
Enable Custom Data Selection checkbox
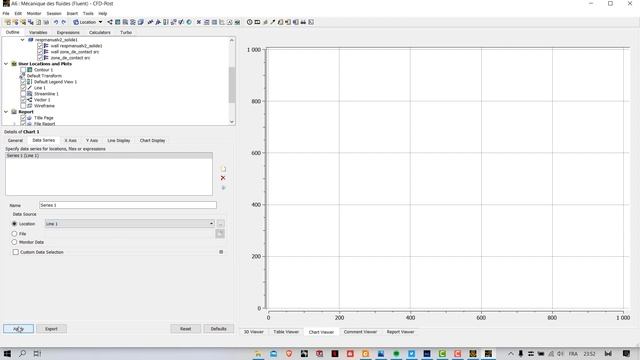[16, 252]
